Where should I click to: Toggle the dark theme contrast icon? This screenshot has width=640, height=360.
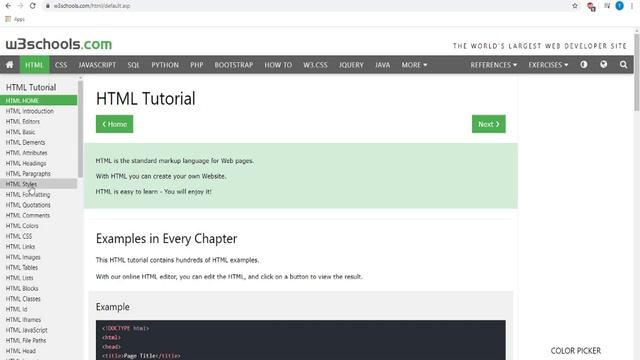(584, 64)
